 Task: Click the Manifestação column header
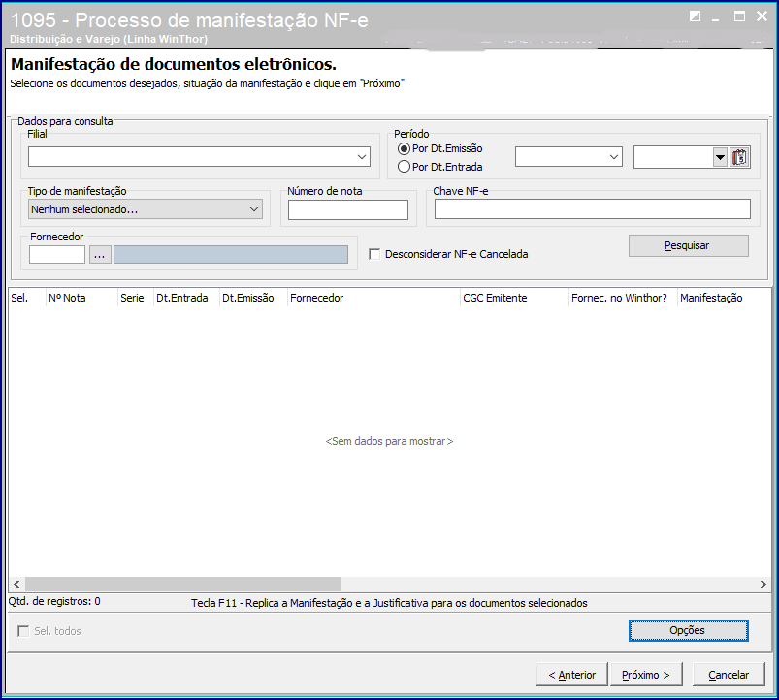click(x=724, y=298)
